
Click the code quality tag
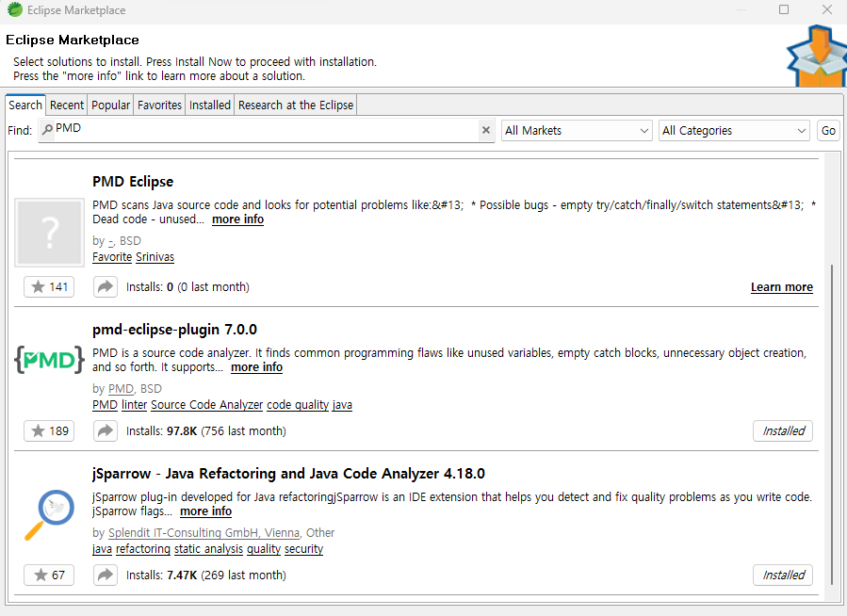click(298, 405)
